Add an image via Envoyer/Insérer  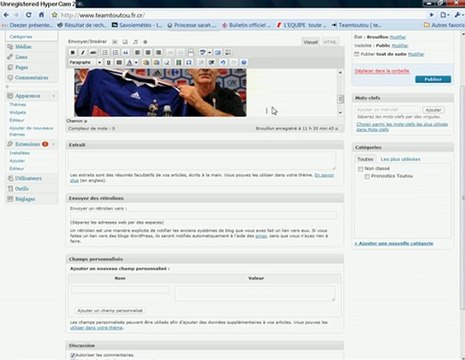point(115,42)
